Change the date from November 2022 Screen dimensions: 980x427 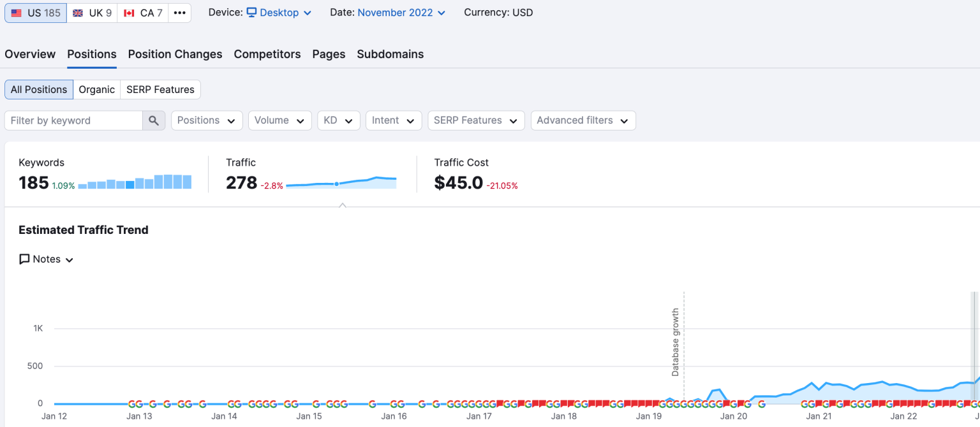click(401, 13)
